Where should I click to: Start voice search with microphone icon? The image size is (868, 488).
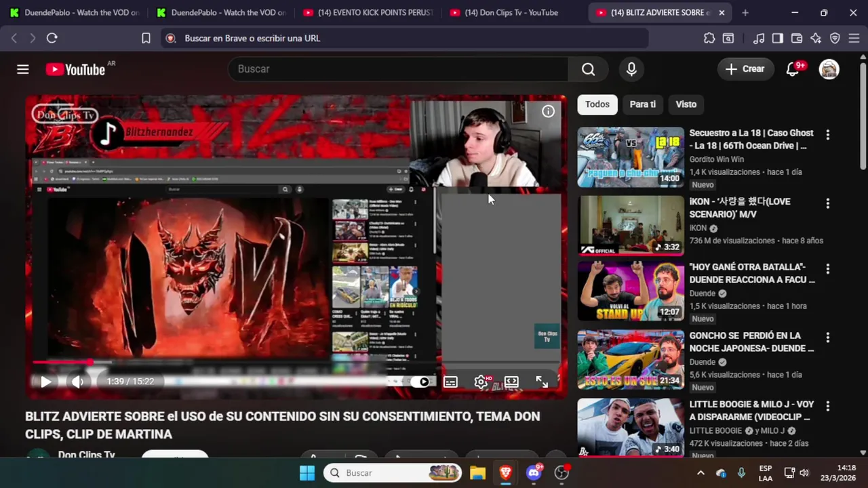[631, 69]
